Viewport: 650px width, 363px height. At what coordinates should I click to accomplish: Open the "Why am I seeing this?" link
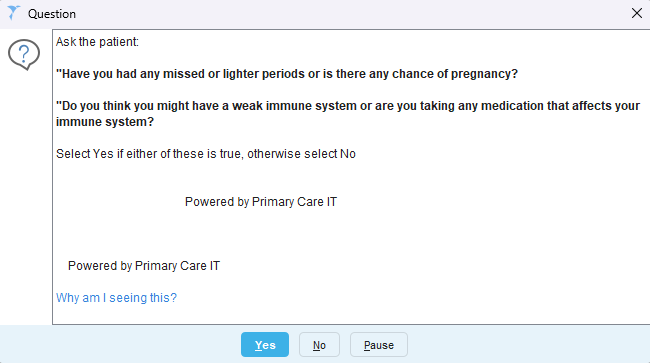coord(116,298)
